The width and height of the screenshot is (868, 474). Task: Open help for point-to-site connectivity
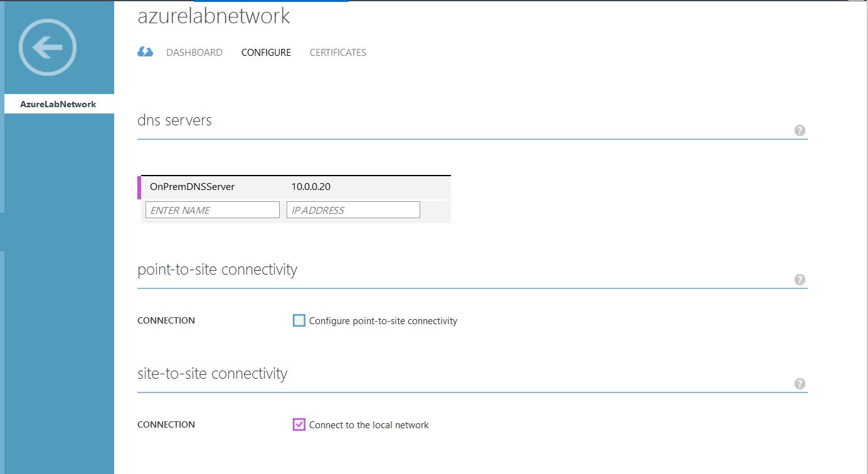[800, 280]
